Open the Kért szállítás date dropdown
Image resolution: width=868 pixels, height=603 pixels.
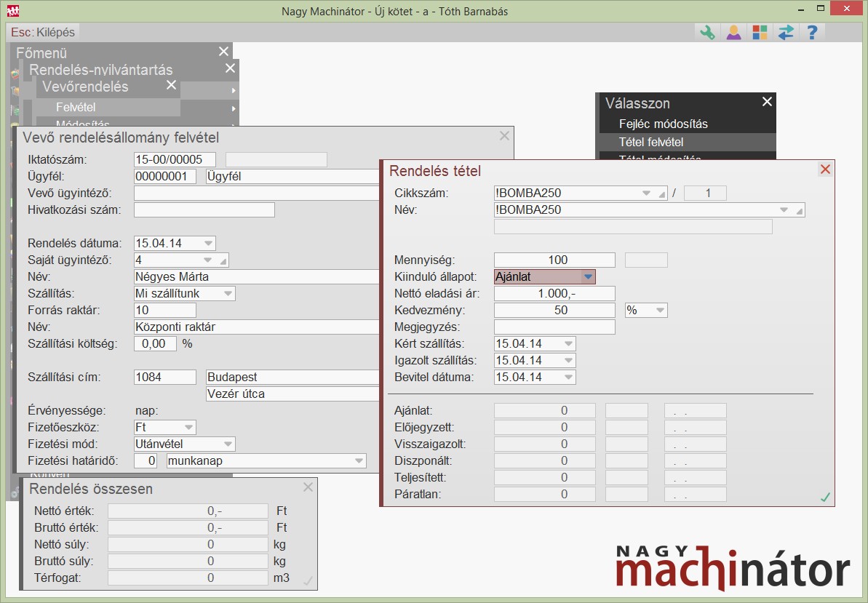pyautogui.click(x=568, y=344)
